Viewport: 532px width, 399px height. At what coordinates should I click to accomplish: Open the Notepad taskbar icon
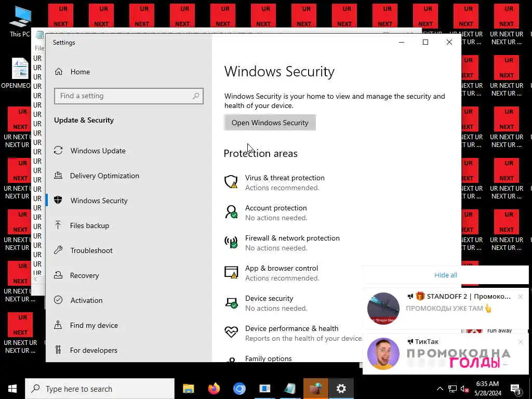(x=290, y=389)
